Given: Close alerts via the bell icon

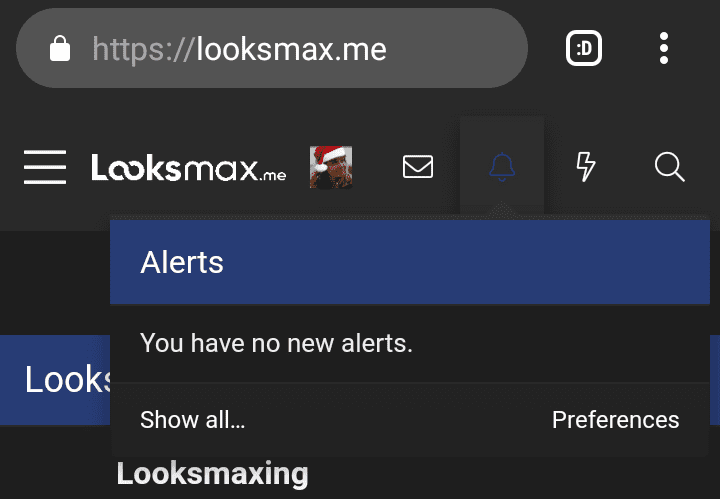Looking at the screenshot, I should click(x=502, y=167).
